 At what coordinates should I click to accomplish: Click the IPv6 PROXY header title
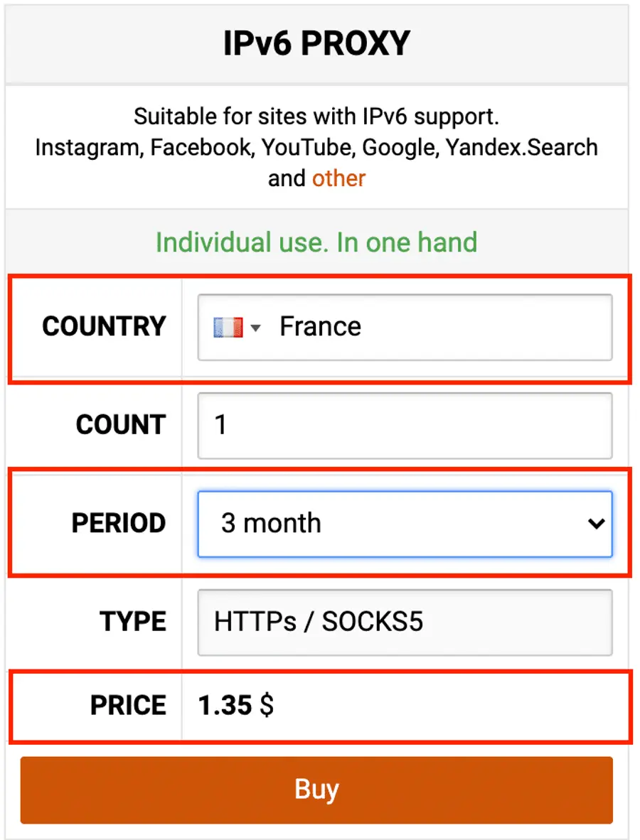tap(318, 43)
